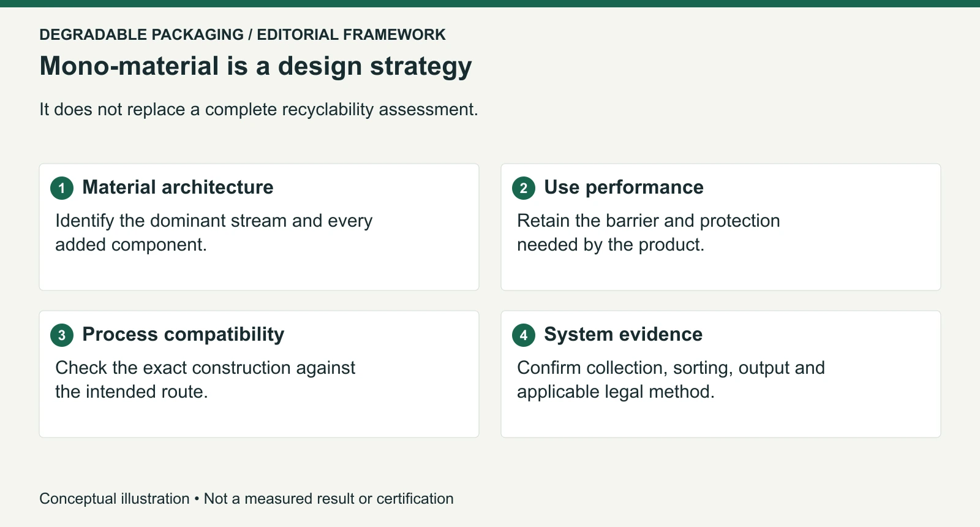980x527 pixels.
Task: Click the text "Identify the dominant stream and every added component."
Action: point(214,232)
